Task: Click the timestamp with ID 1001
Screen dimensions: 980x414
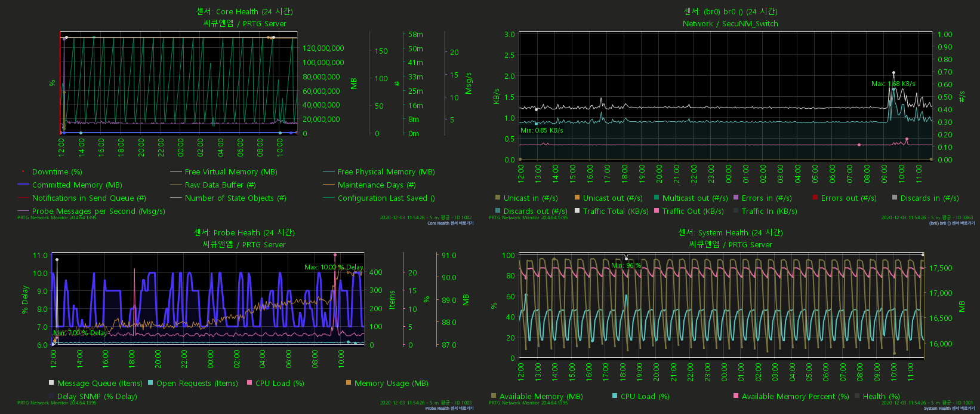Action: (927, 403)
